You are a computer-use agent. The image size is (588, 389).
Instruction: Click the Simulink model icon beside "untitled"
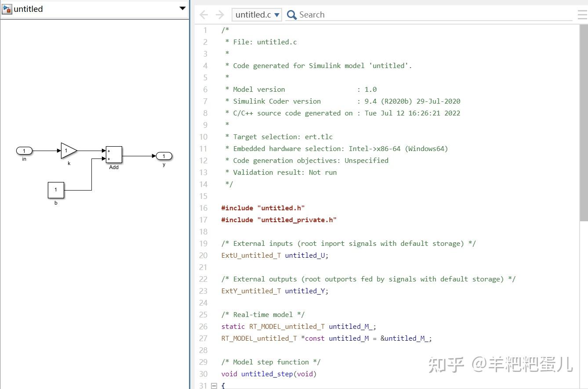click(7, 8)
